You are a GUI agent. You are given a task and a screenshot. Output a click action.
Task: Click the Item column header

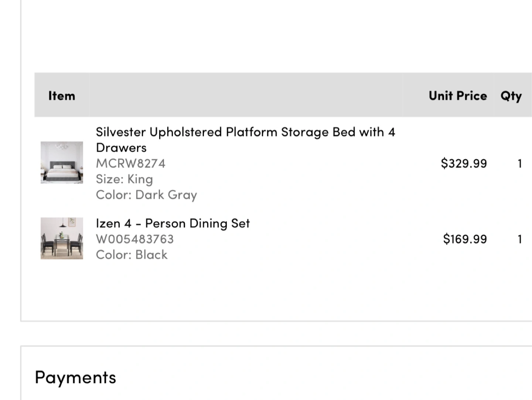pos(62,96)
